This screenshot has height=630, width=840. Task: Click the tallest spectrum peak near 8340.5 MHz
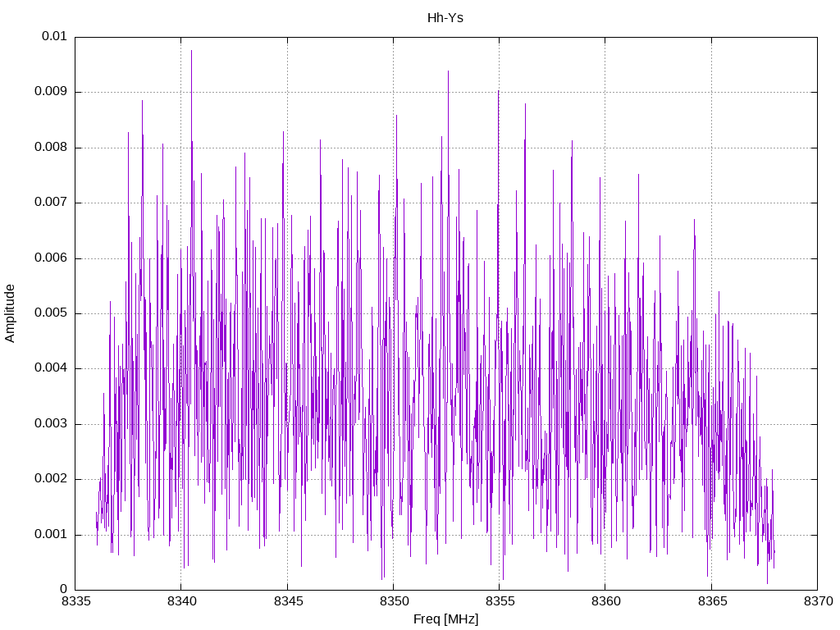point(191,52)
